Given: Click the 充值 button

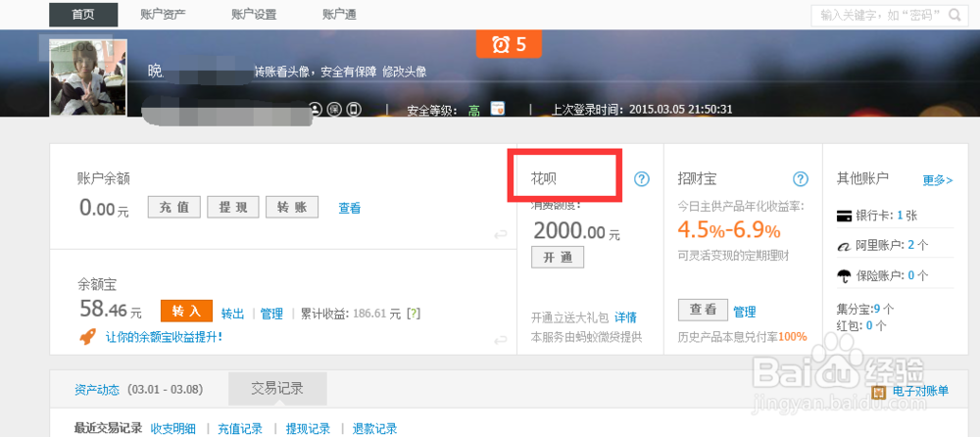Looking at the screenshot, I should 174,207.
